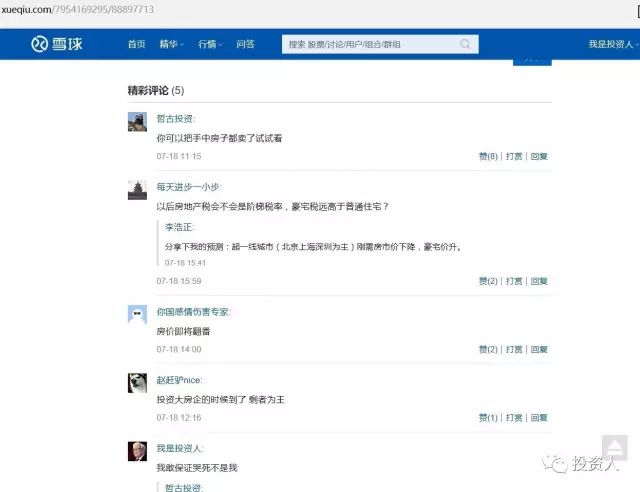
Task: Tip 你国感情伤害专家's comment with 打赏
Action: (x=514, y=349)
